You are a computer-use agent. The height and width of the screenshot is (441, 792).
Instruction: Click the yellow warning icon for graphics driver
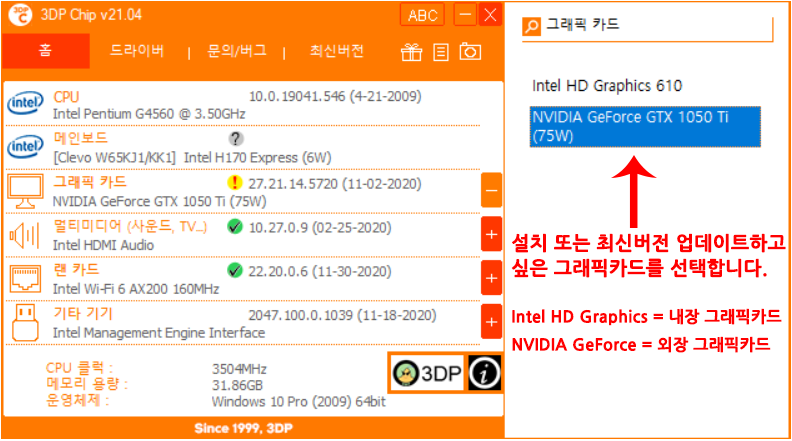tap(235, 183)
